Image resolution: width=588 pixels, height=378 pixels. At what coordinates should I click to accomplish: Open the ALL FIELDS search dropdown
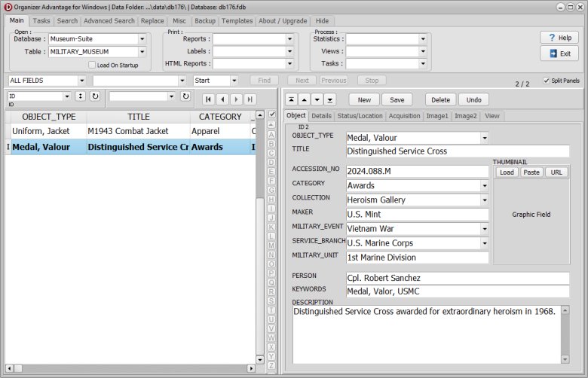(x=81, y=81)
